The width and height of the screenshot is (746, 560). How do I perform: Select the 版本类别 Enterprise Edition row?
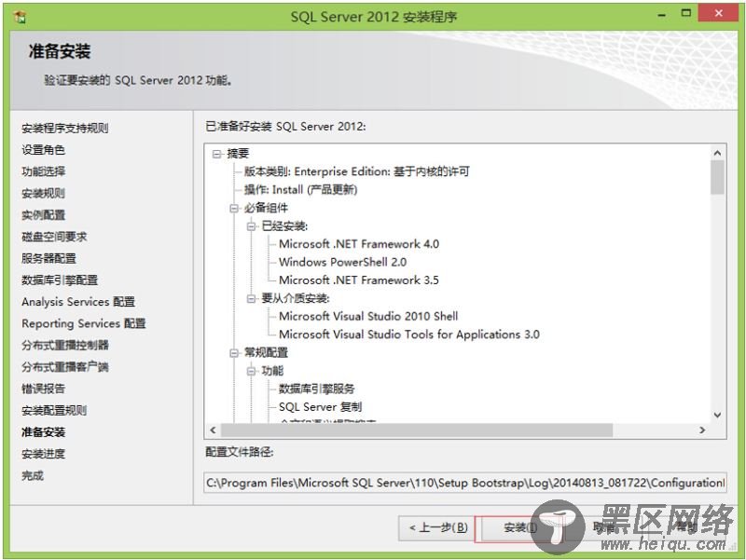pyautogui.click(x=357, y=171)
